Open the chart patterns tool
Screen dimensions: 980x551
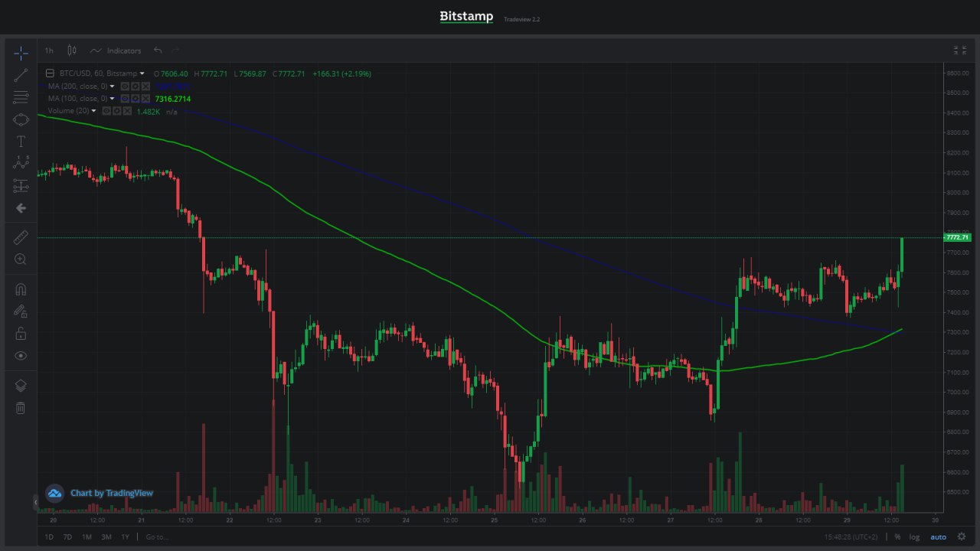(21, 163)
